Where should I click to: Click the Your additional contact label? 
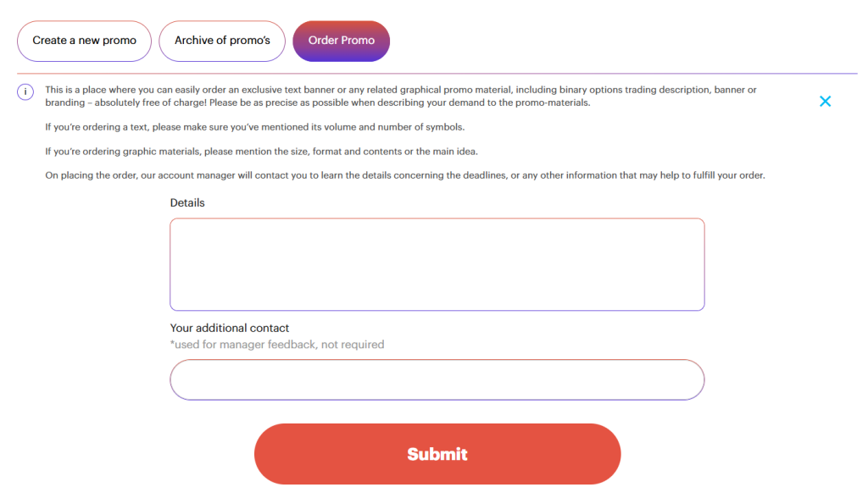(x=229, y=328)
